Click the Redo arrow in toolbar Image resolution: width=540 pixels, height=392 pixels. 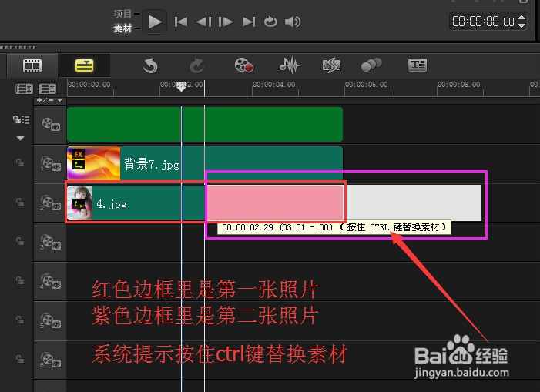tap(197, 65)
